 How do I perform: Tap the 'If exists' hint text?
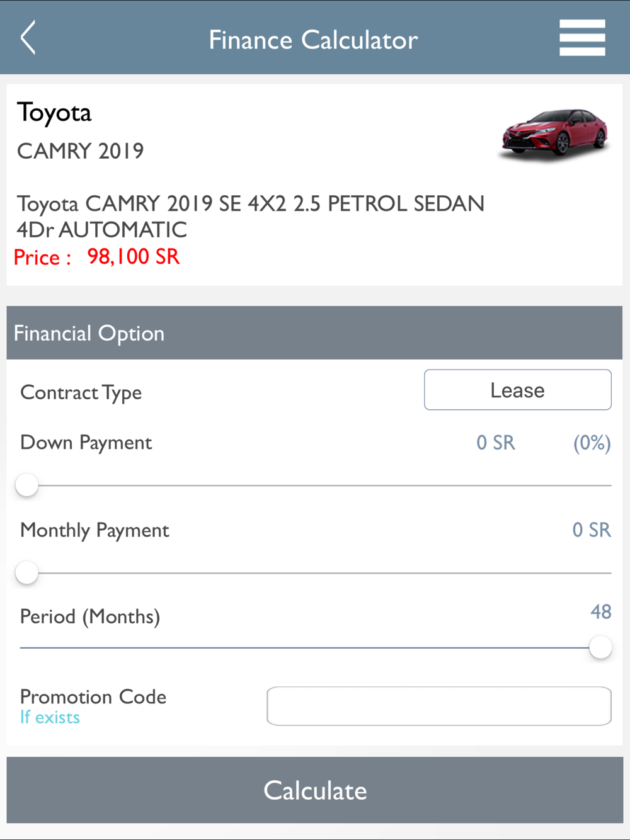50,717
